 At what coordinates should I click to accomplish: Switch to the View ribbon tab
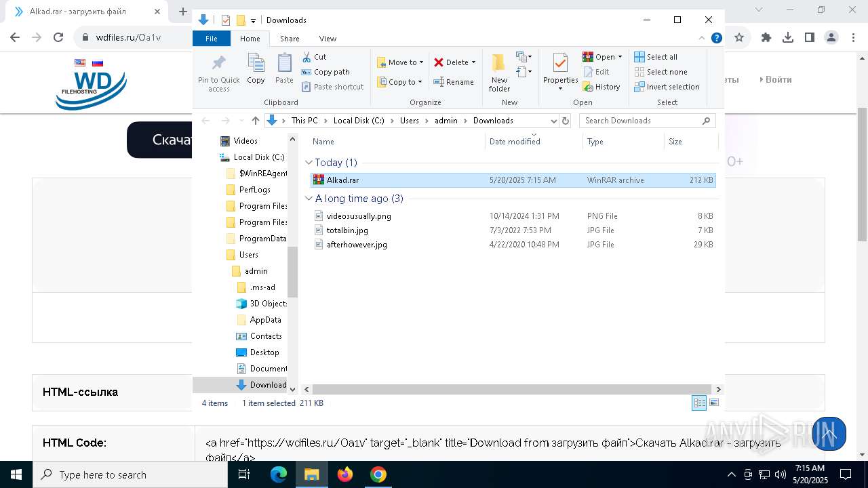point(328,39)
